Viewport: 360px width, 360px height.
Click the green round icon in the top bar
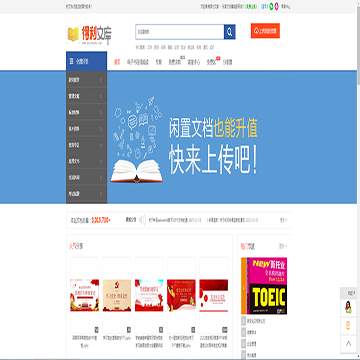[271, 6]
